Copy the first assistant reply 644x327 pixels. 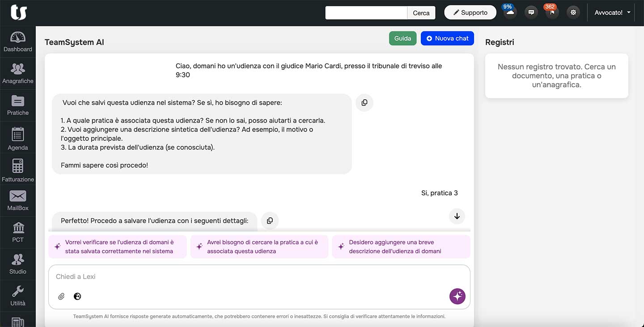coord(364,102)
